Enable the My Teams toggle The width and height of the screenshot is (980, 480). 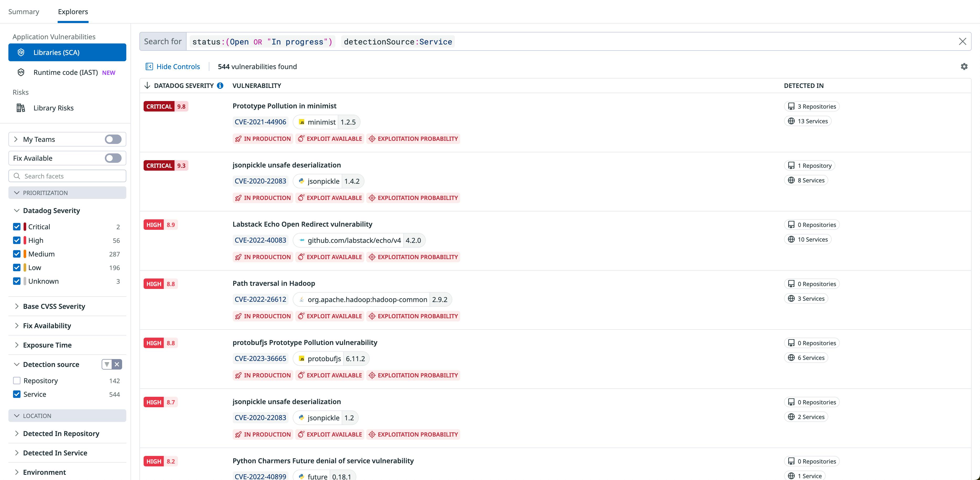point(113,139)
